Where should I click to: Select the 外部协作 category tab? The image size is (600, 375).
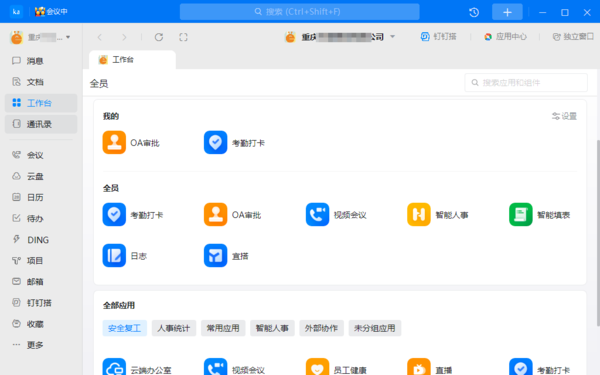coord(321,328)
